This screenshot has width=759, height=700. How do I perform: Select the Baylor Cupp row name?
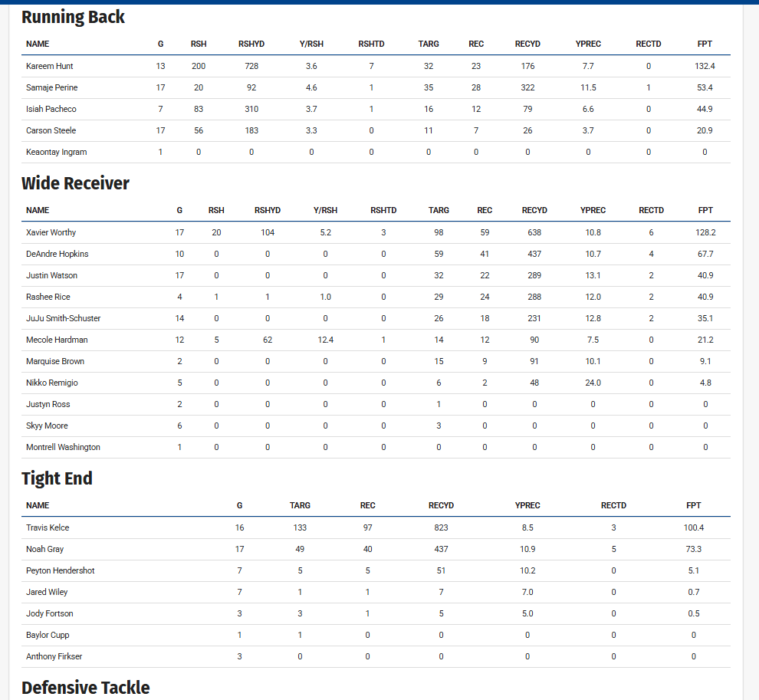[48, 635]
